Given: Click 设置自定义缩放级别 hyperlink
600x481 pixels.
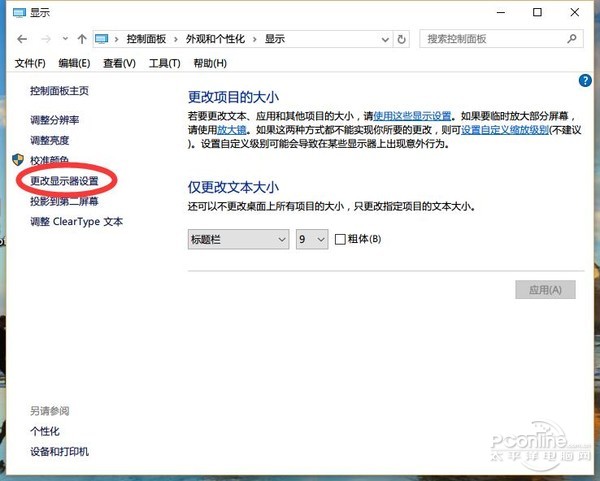Looking at the screenshot, I should tap(505, 130).
